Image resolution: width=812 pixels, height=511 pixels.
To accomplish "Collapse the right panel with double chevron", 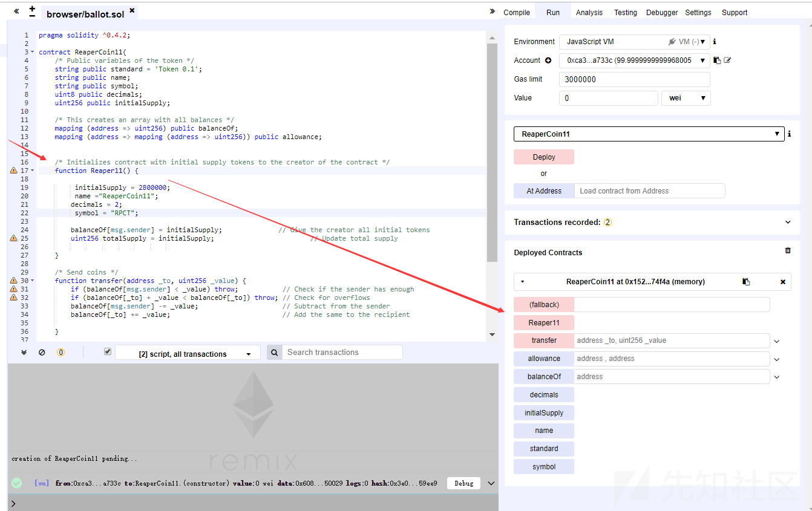I will [493, 11].
